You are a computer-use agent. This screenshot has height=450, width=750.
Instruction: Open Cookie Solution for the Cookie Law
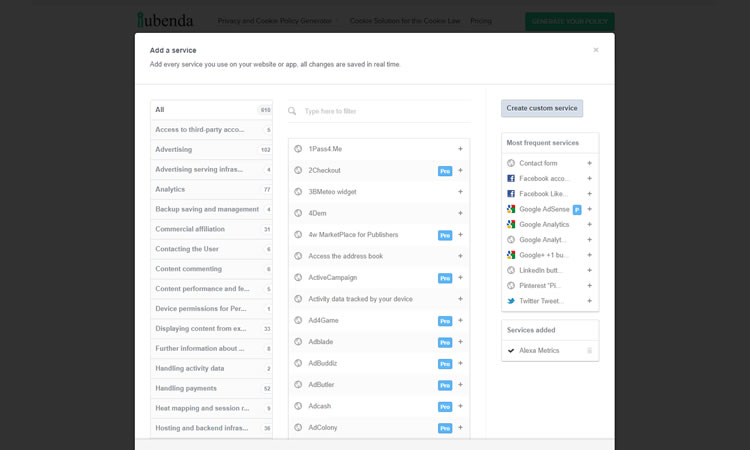pos(405,21)
